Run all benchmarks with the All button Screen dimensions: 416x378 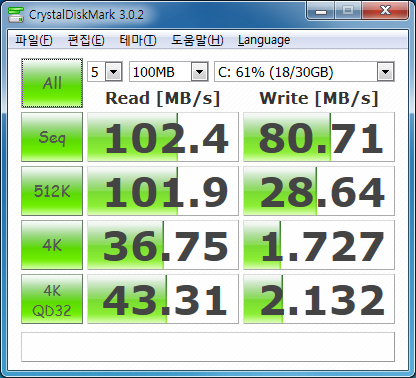tap(52, 83)
